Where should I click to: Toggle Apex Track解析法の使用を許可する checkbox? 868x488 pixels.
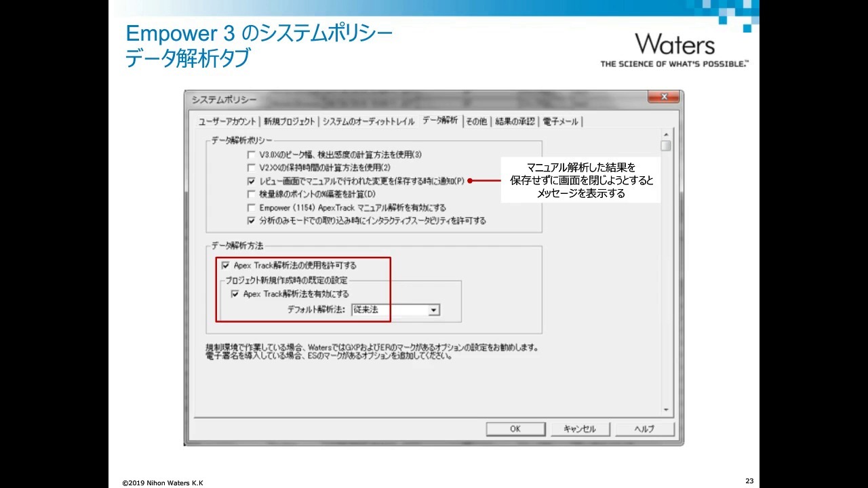(x=226, y=266)
